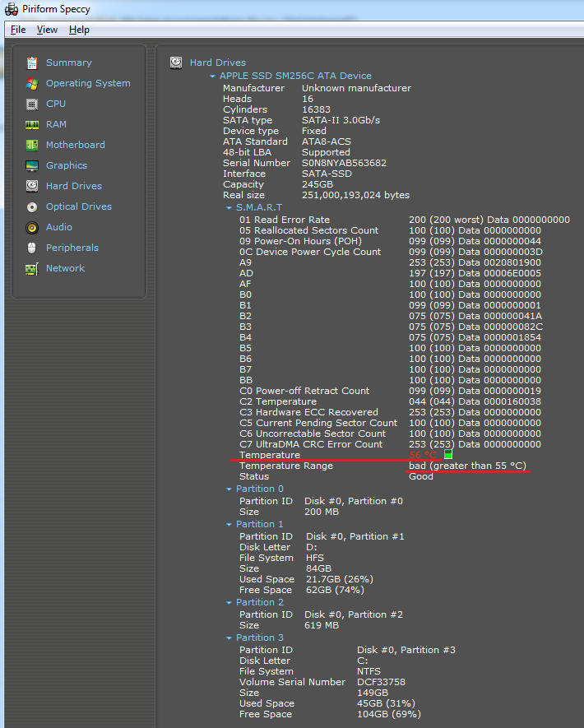Open the Network section

pyautogui.click(x=65, y=268)
